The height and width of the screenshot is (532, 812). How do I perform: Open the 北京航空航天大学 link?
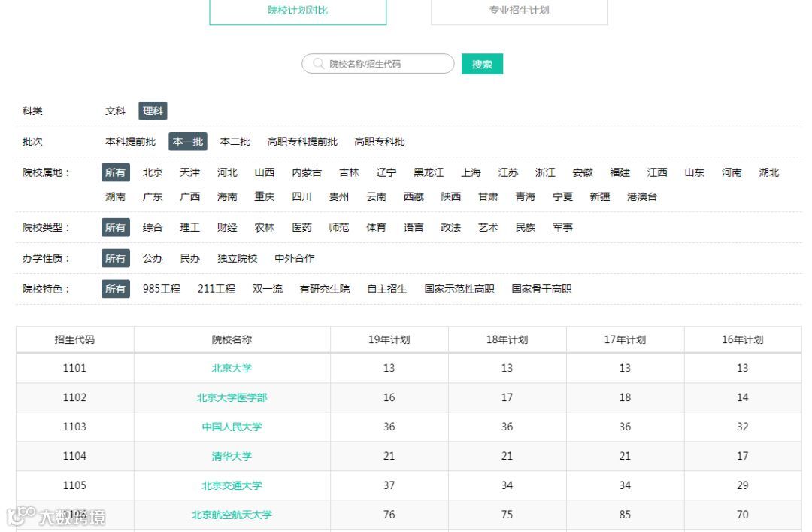[x=232, y=515]
